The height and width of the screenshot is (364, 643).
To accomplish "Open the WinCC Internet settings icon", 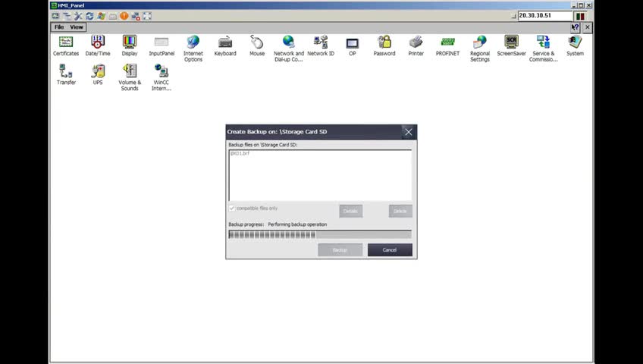I will 162,77.
